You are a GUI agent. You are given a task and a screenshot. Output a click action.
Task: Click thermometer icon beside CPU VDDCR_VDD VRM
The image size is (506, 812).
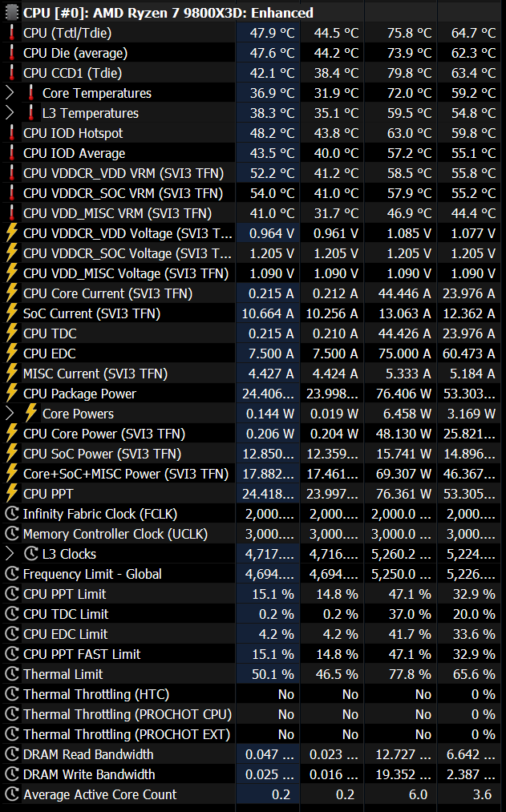point(11,173)
